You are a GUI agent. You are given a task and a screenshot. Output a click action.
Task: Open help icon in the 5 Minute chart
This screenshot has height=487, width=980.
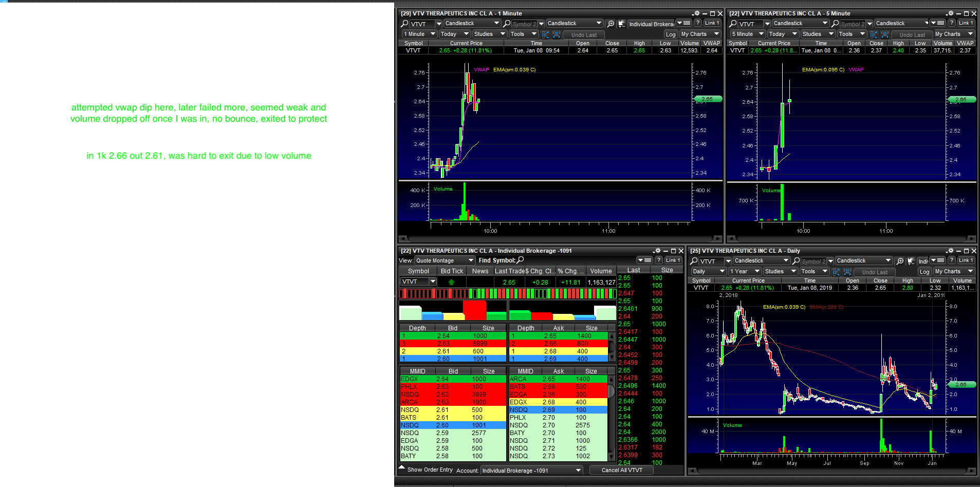tap(952, 23)
